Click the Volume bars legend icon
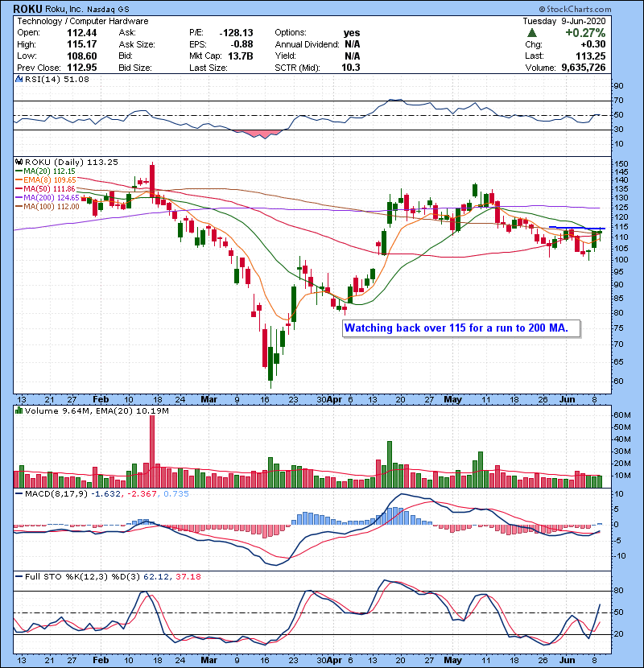The image size is (644, 668). 19,410
